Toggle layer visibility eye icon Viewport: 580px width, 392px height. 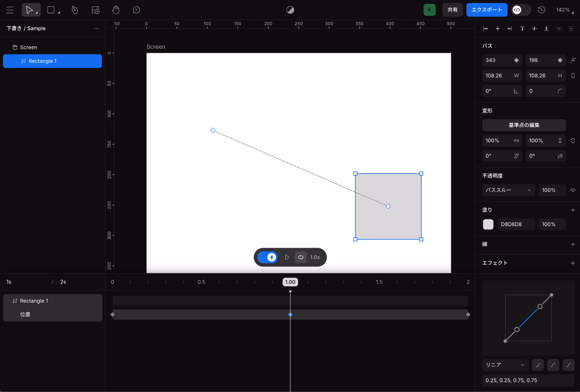[x=573, y=190]
